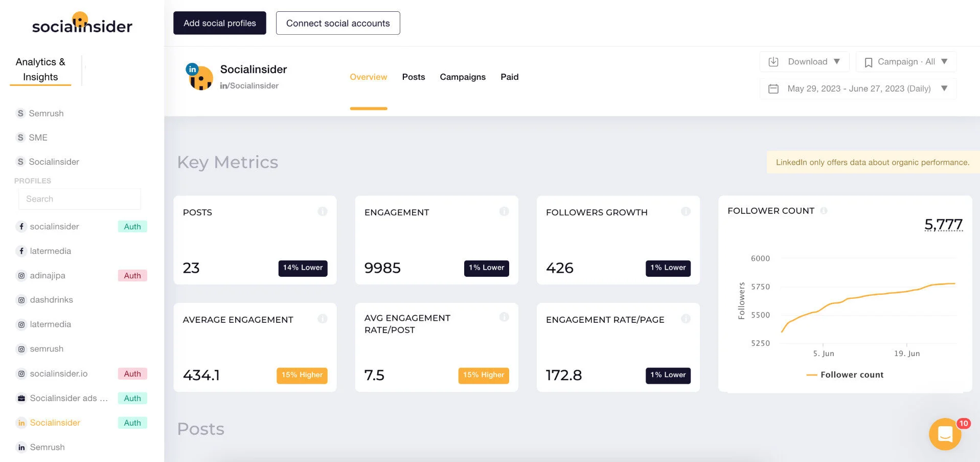Viewport: 980px width, 462px height.
Task: Click the info icon on Follower Count
Action: (x=824, y=210)
